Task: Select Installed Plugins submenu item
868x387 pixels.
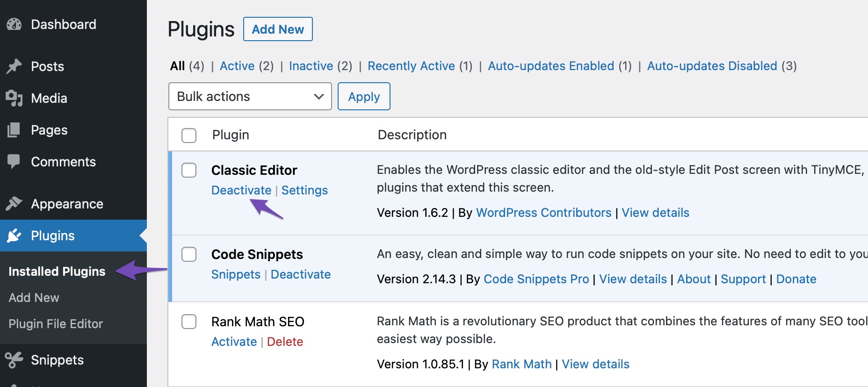Action: (x=57, y=272)
